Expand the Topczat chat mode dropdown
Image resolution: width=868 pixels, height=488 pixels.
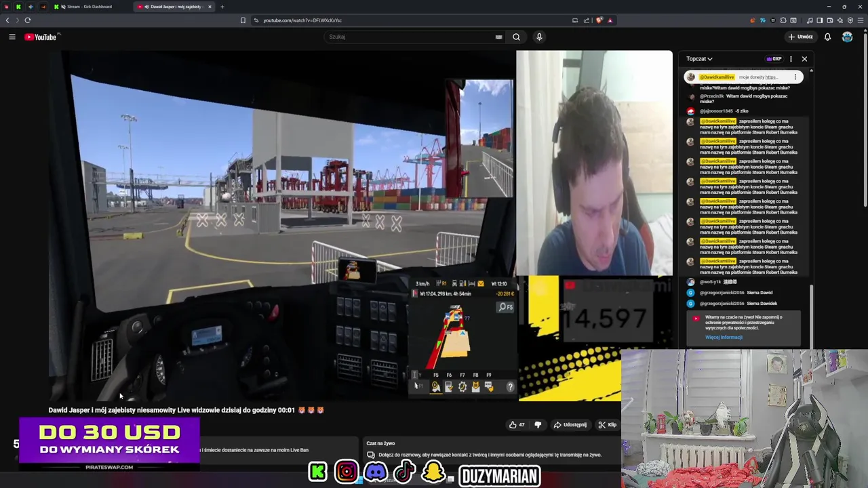tap(699, 59)
